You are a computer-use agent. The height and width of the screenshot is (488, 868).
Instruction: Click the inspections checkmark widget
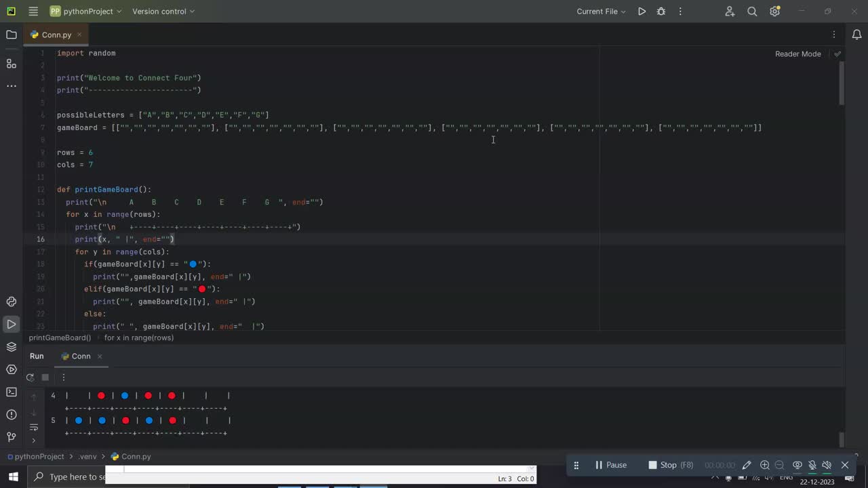click(837, 54)
